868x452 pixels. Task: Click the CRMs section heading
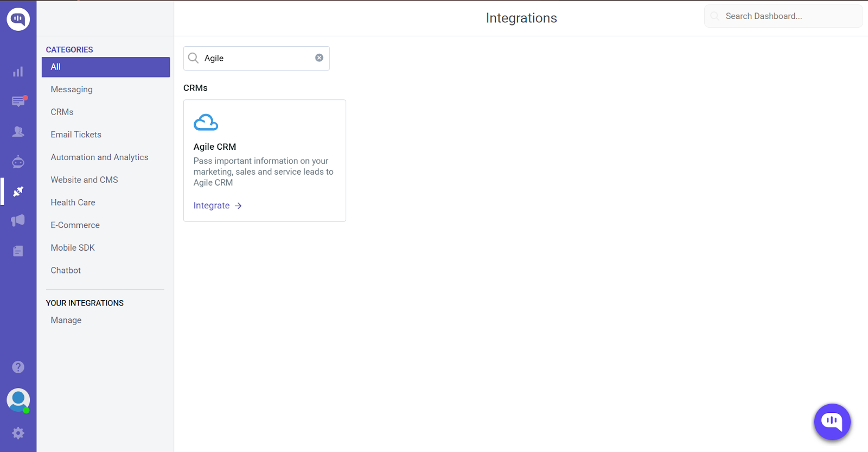[195, 88]
